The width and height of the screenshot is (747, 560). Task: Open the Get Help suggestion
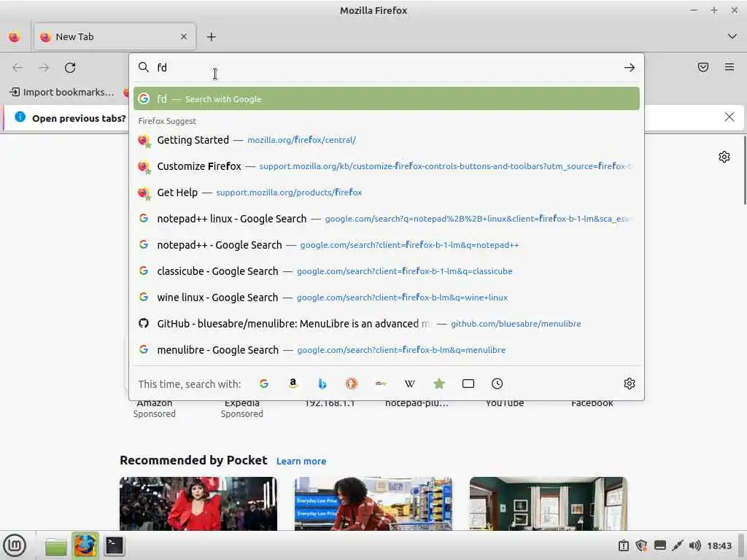pos(387,192)
